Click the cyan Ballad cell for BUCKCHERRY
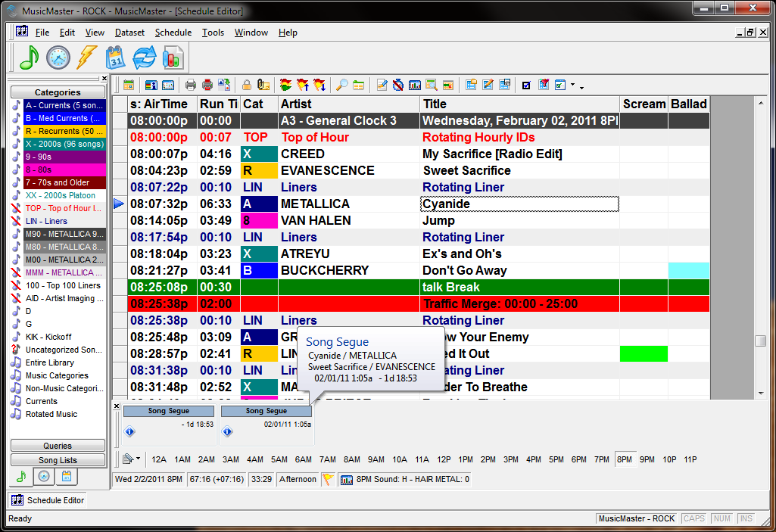The height and width of the screenshot is (532, 776). point(688,271)
